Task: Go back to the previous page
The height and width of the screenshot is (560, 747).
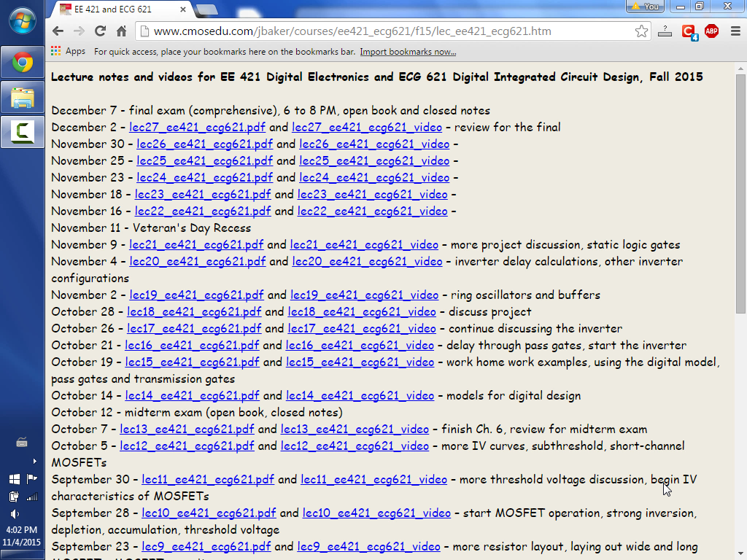Action: (x=58, y=31)
